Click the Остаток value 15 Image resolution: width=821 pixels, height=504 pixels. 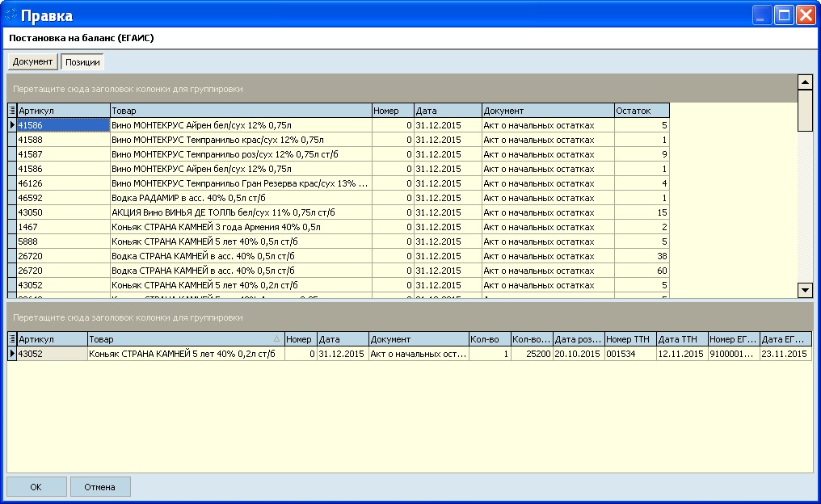pyautogui.click(x=642, y=212)
